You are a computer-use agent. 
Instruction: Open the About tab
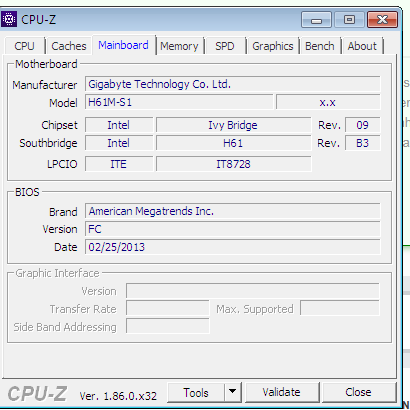pyautogui.click(x=362, y=46)
